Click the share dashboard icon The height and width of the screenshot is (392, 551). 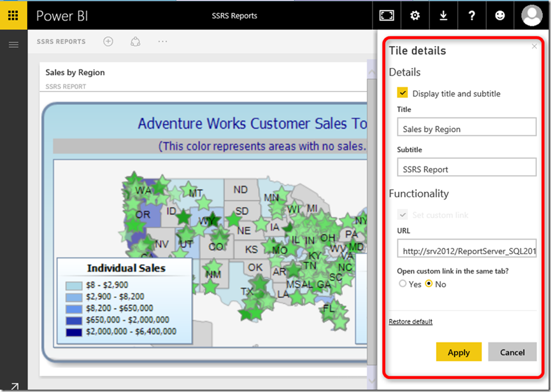[x=136, y=41]
